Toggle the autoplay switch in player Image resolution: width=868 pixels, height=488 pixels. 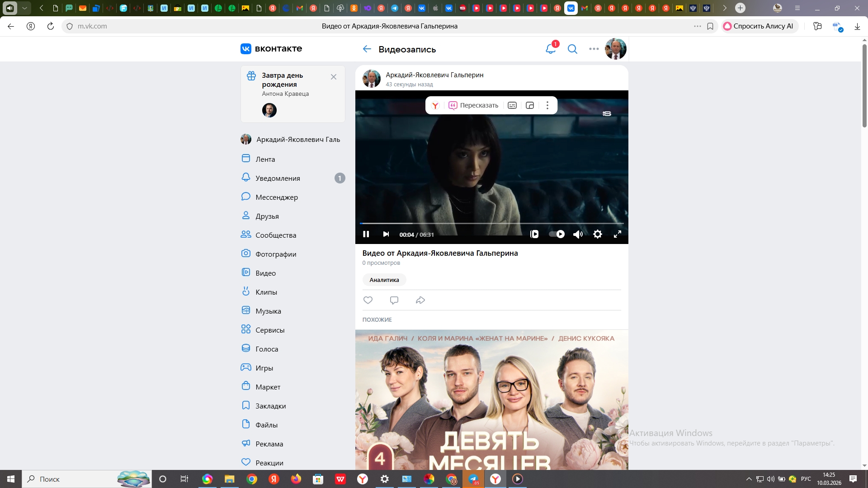tap(557, 234)
